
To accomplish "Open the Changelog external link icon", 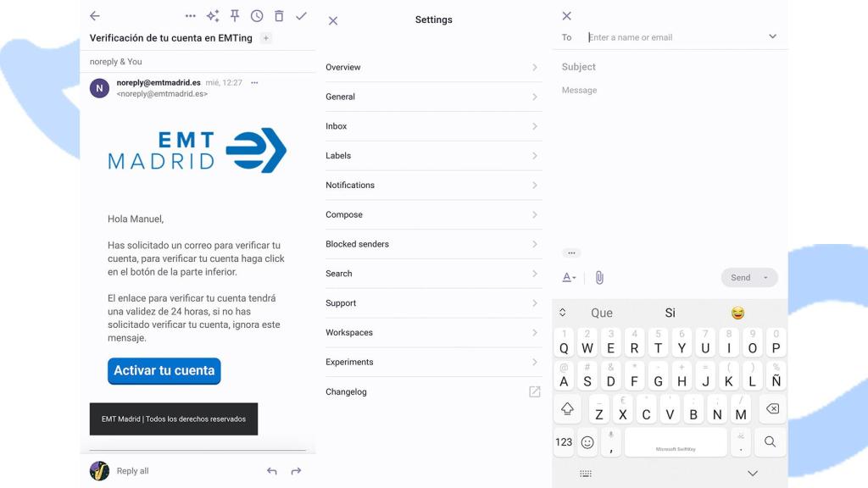I will pos(535,391).
